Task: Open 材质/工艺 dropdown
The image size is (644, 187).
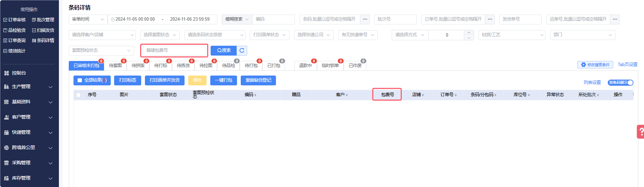Action: click(512, 35)
